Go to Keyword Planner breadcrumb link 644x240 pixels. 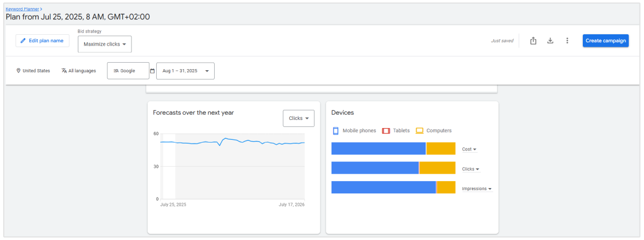click(x=22, y=9)
